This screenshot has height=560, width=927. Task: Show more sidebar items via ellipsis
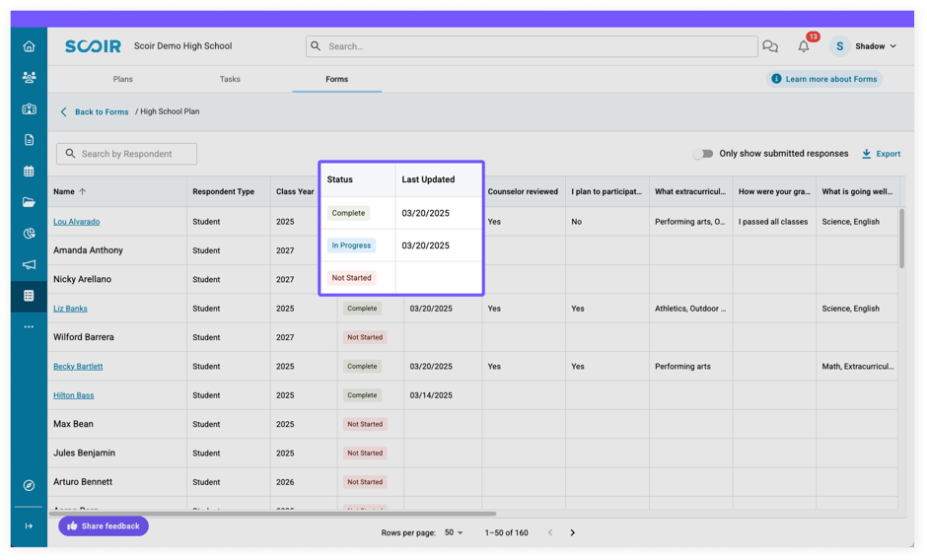29,326
